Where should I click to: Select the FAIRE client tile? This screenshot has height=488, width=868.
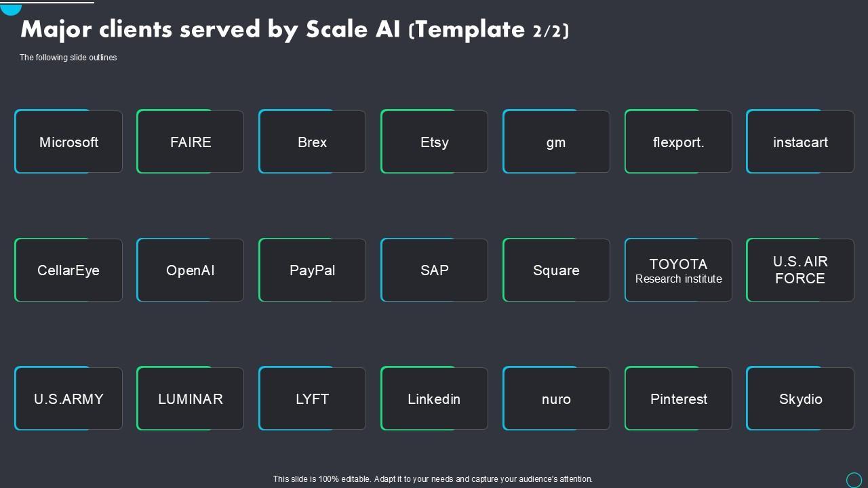191,142
